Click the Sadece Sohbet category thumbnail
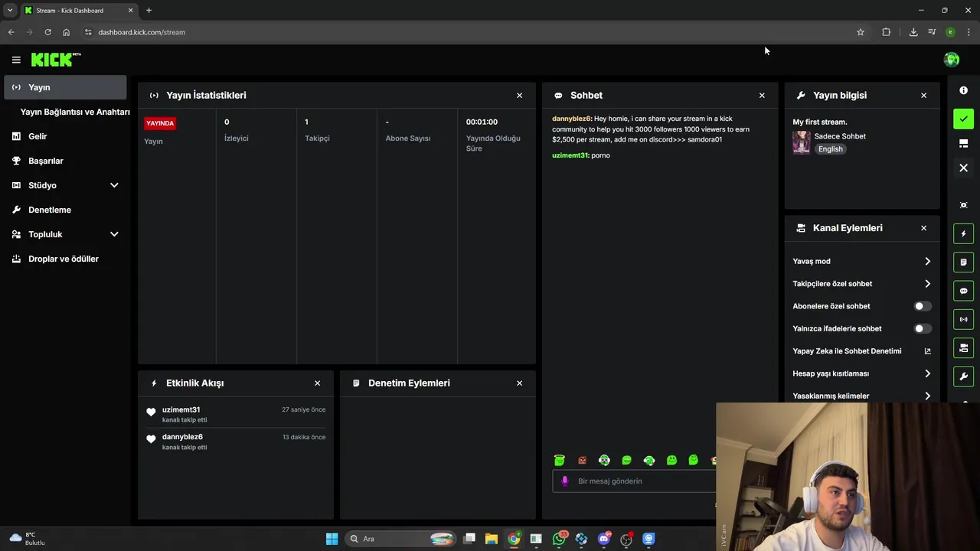Viewport: 980px width, 551px height. 801,142
